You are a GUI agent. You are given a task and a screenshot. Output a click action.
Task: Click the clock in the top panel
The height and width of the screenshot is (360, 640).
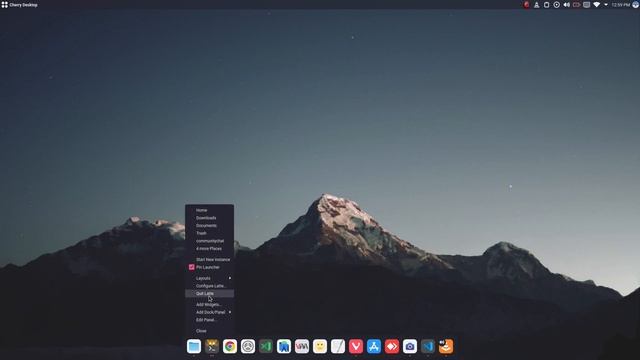tap(620, 5)
